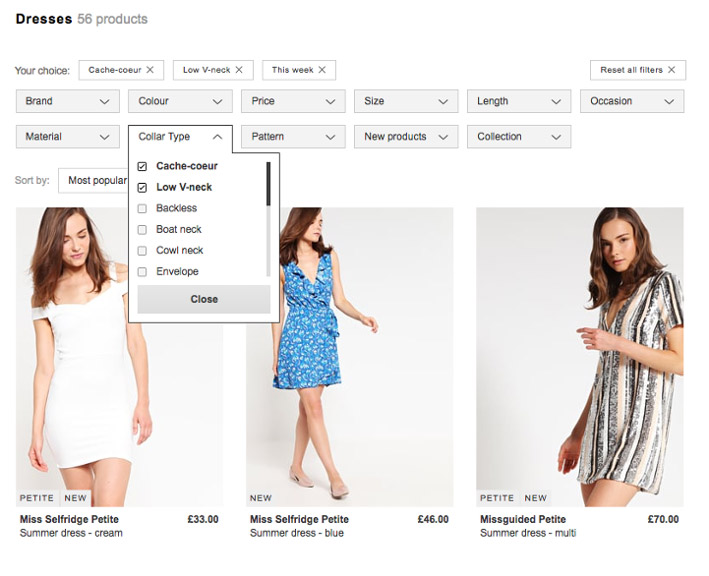Viewport: 709px width, 576px height.
Task: Open the Collection filter dropdown
Action: pos(519,137)
